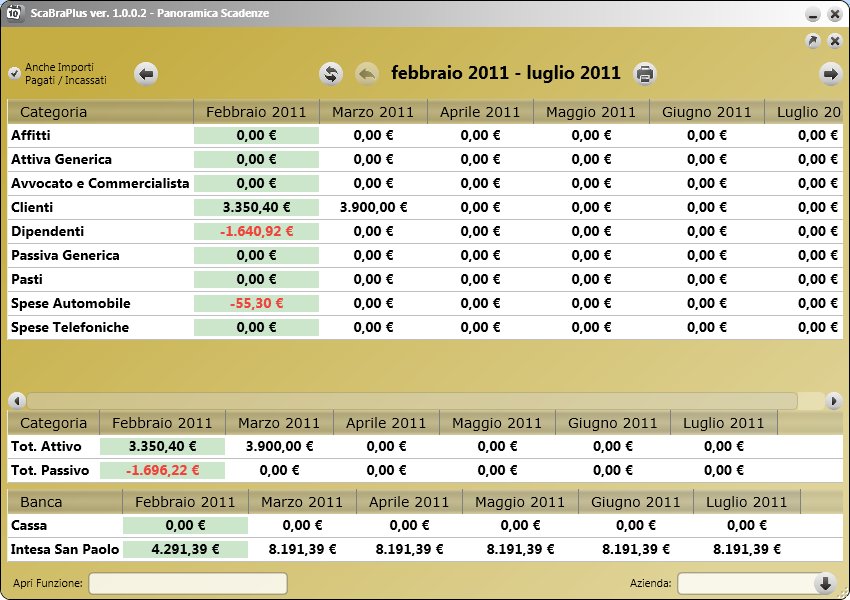Advance to next period with right arrow

click(x=830, y=74)
